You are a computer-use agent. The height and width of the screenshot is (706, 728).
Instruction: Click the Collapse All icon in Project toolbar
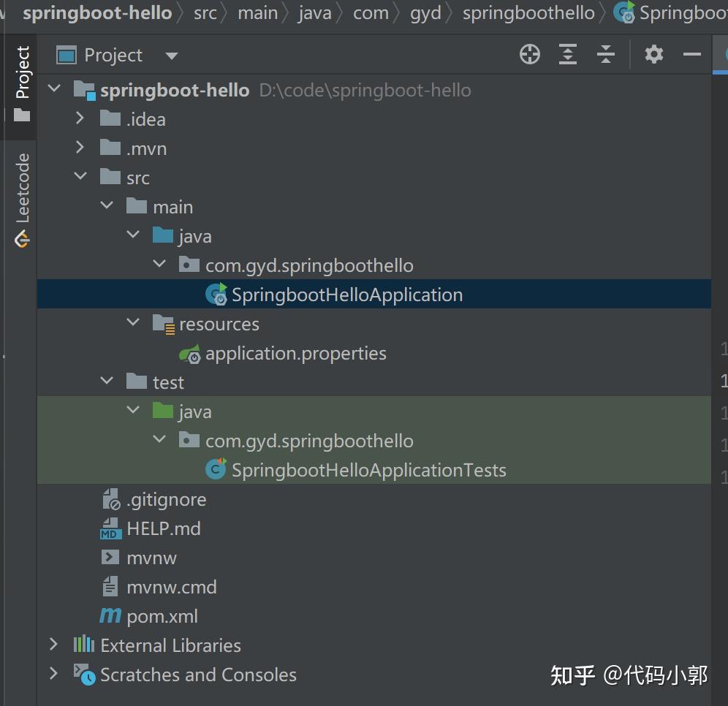pyautogui.click(x=606, y=54)
